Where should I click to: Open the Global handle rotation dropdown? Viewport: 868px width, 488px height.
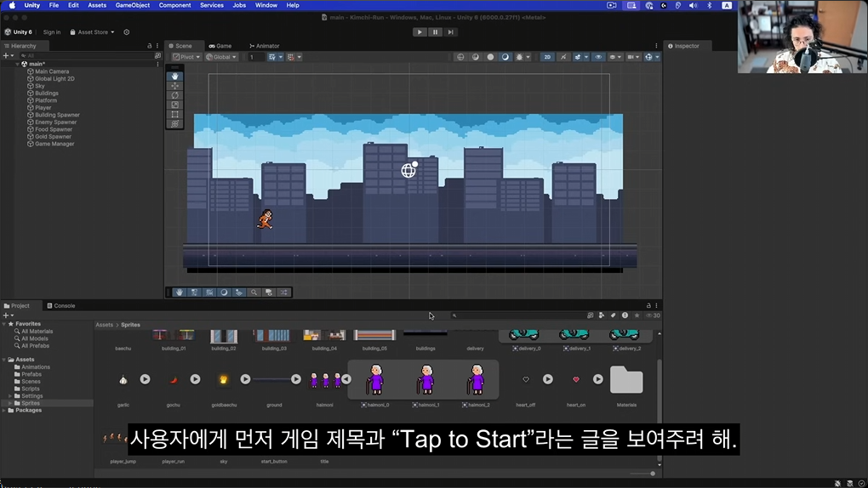coord(221,57)
